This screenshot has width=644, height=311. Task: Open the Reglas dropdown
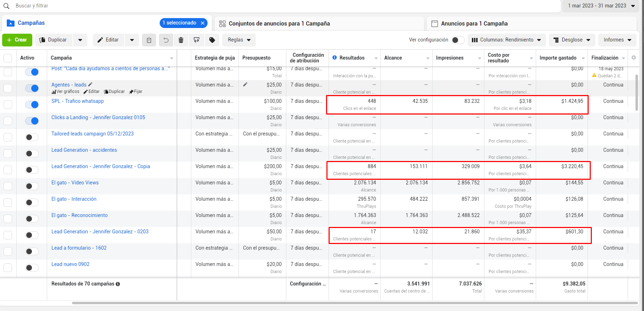point(239,40)
